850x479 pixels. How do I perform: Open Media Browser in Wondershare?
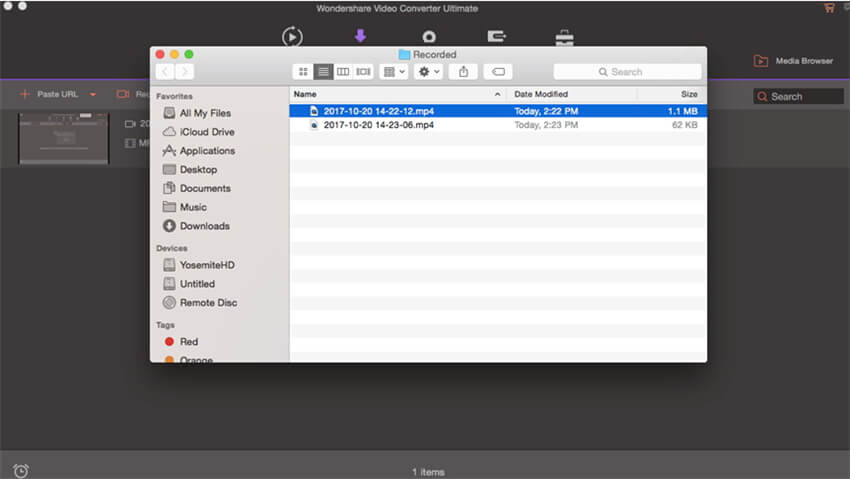794,61
